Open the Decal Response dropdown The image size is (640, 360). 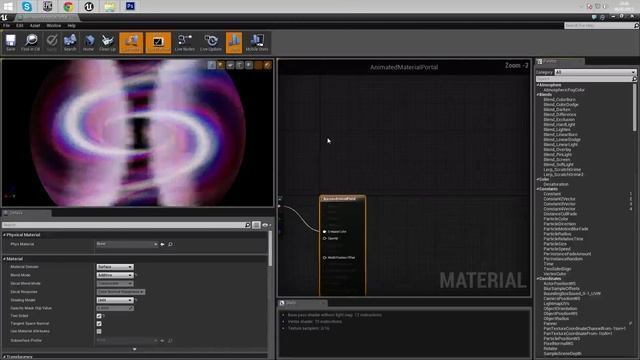(120, 292)
